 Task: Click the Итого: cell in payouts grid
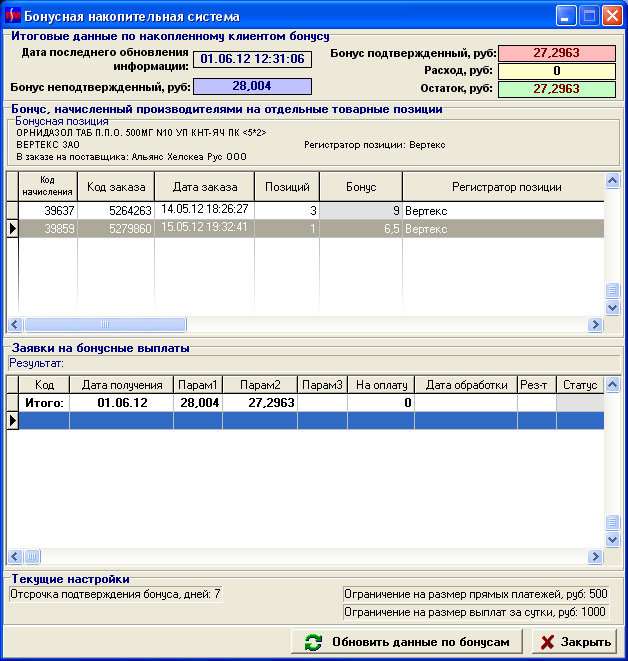(44, 403)
